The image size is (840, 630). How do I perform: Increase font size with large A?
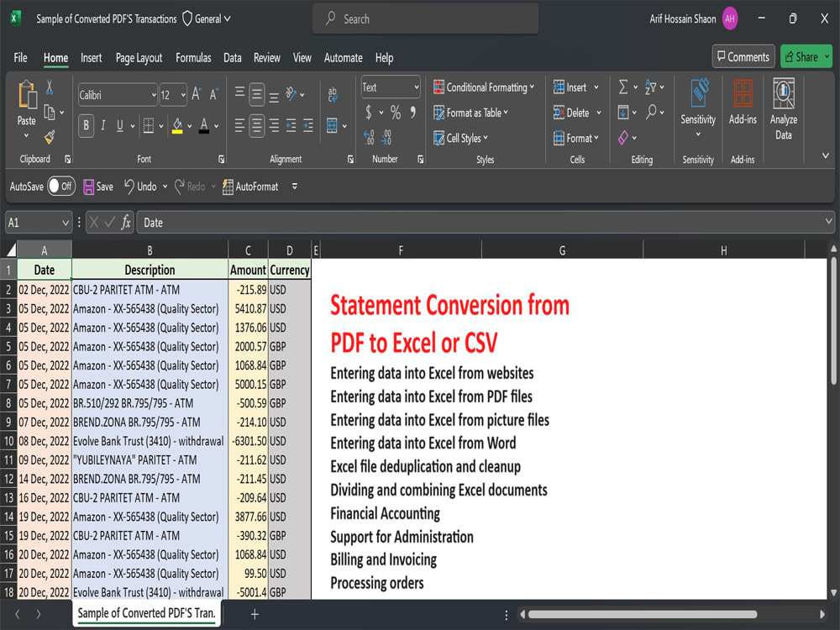tap(197, 95)
